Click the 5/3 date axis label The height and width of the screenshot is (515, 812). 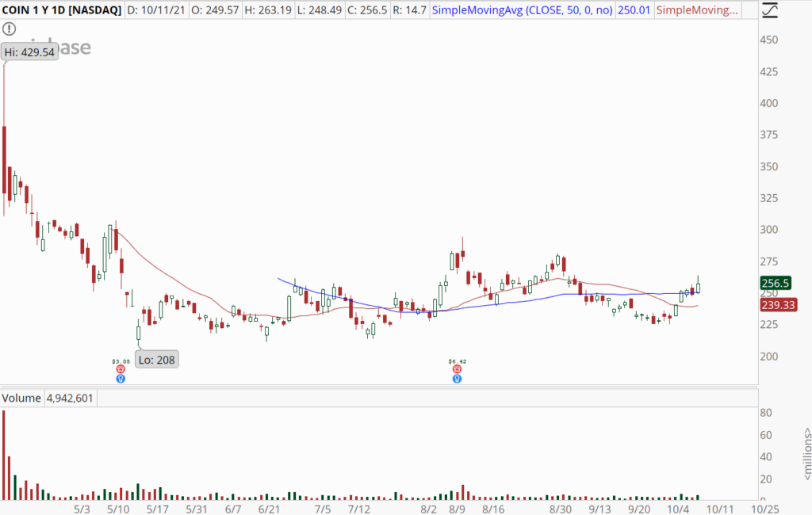tap(82, 509)
